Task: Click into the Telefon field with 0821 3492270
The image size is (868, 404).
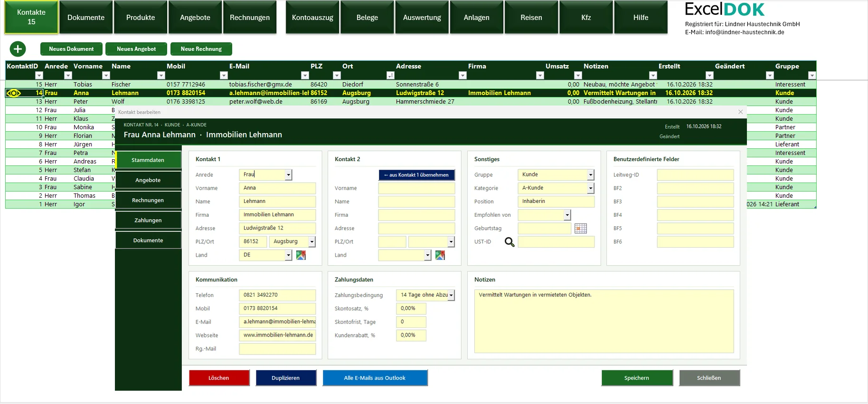Action: pyautogui.click(x=277, y=295)
